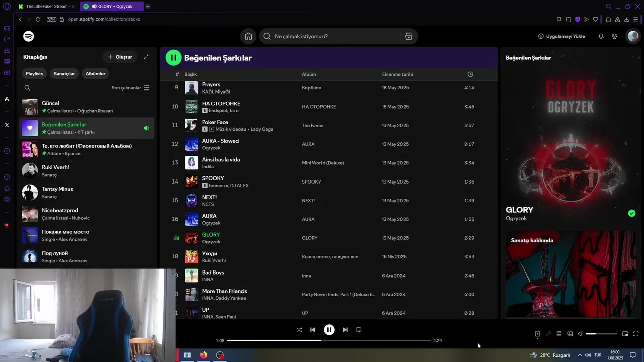Open Opera snapshot tool icon

[568, 19]
